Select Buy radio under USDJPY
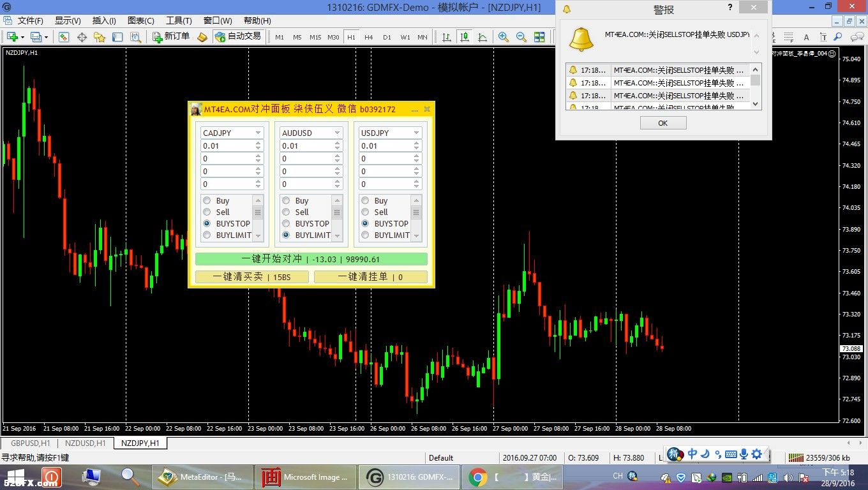868x490 pixels. 365,200
